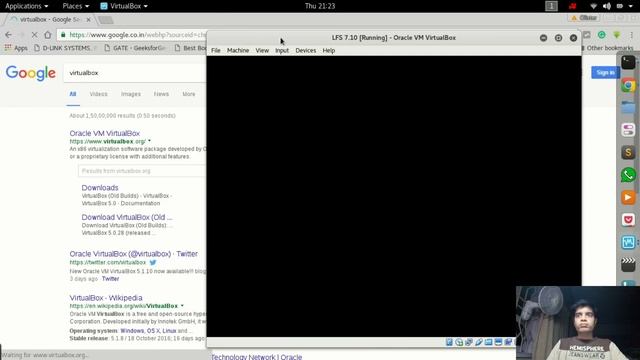Open the Places menu in top panel
The width and height of the screenshot is (640, 360).
[x=76, y=6]
